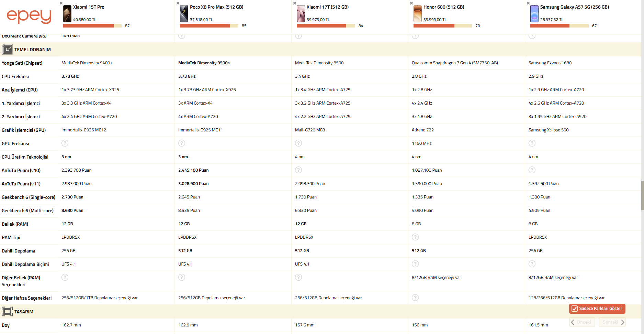The image size is (644, 334).
Task: Click the Qualcomm Snapdragon 7 Gen 4 cell
Action: 455,63
